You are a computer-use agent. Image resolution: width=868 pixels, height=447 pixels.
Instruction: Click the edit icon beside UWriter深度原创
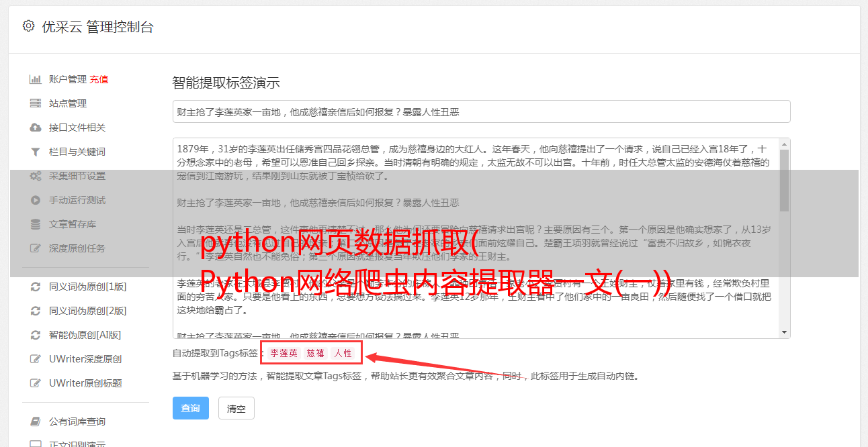click(x=36, y=359)
